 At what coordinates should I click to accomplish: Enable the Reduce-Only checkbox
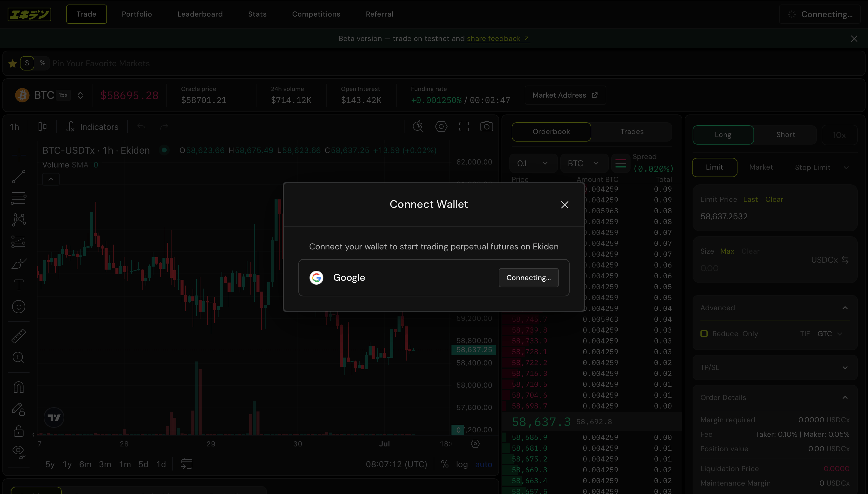point(704,334)
